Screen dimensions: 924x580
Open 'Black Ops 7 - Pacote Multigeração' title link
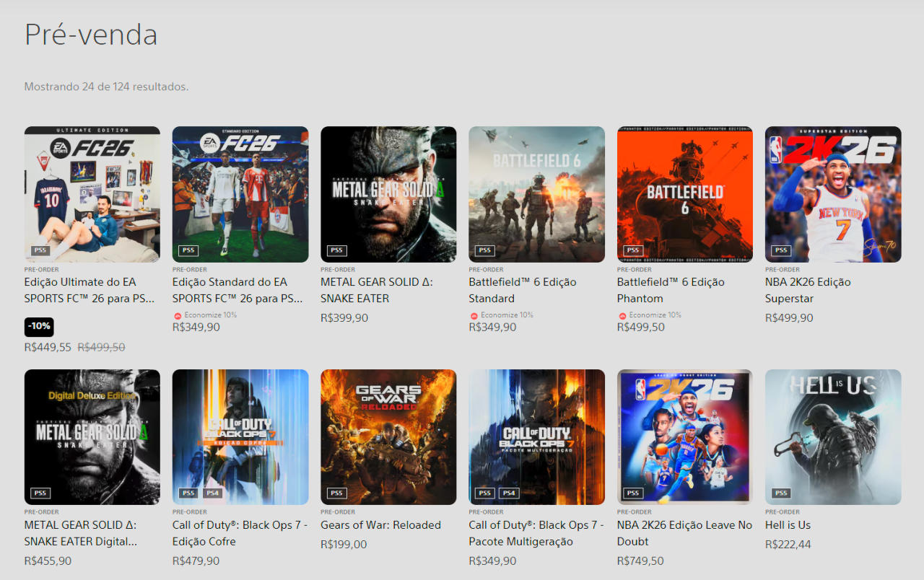536,533
